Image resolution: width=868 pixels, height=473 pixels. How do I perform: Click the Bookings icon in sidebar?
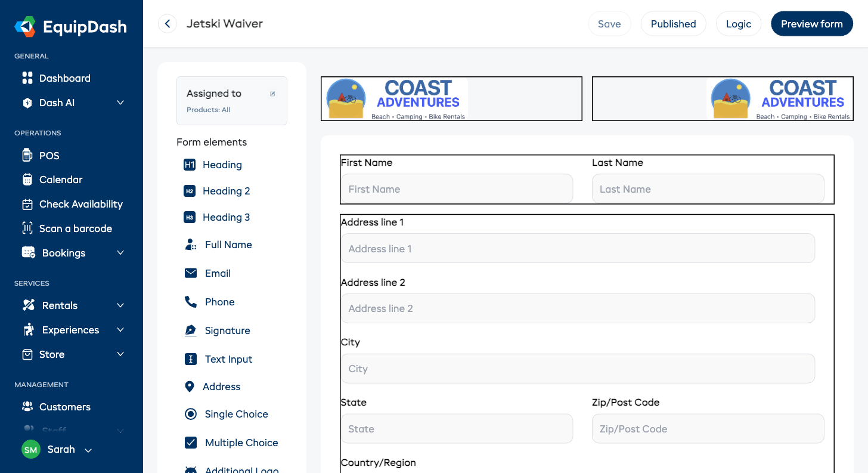28,252
